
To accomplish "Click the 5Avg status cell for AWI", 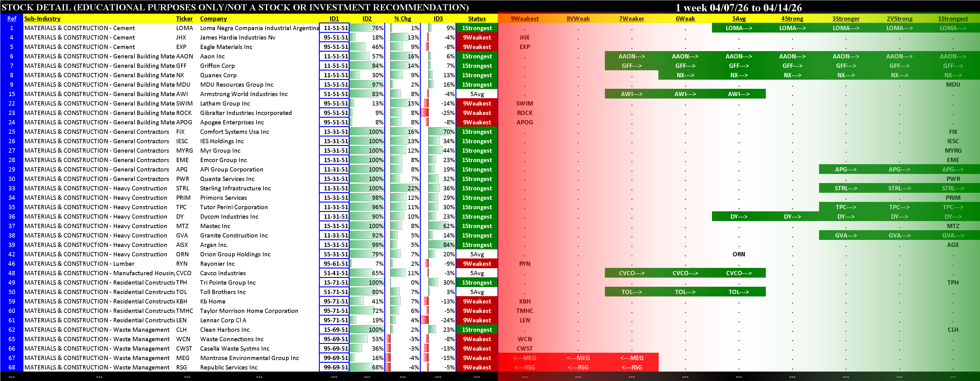I will [477, 94].
